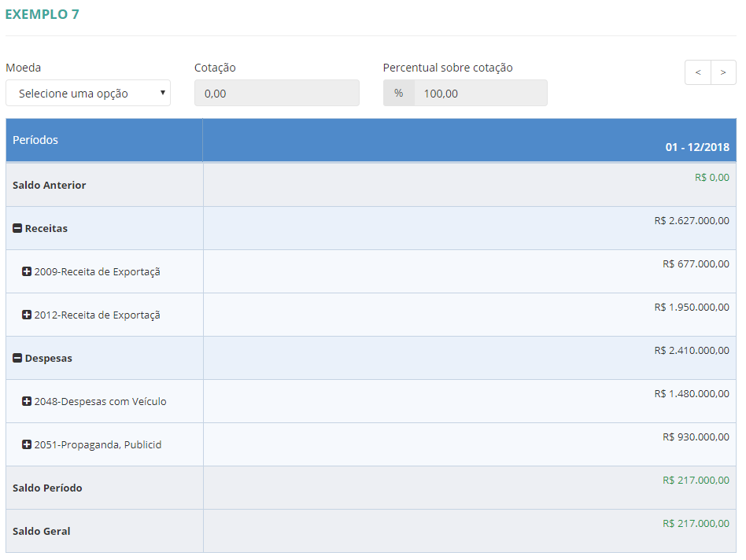
Task: Click the 01 - 12/2018 period header
Action: pyautogui.click(x=697, y=147)
